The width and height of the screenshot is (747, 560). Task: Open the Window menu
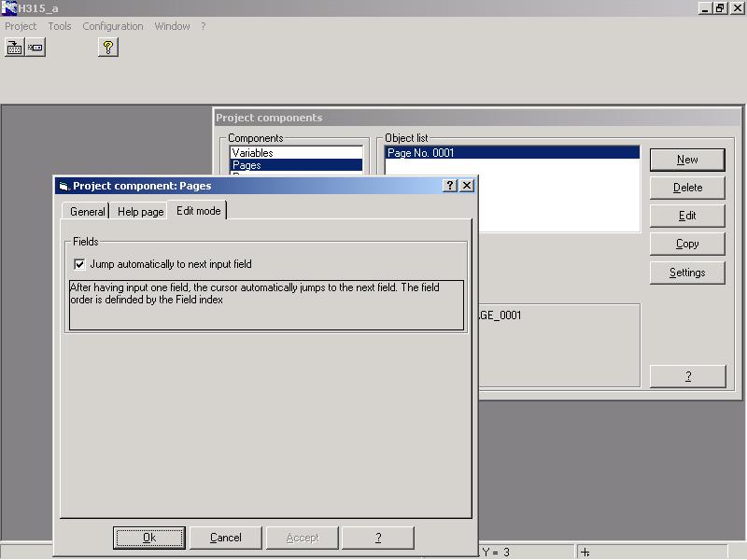coord(172,26)
